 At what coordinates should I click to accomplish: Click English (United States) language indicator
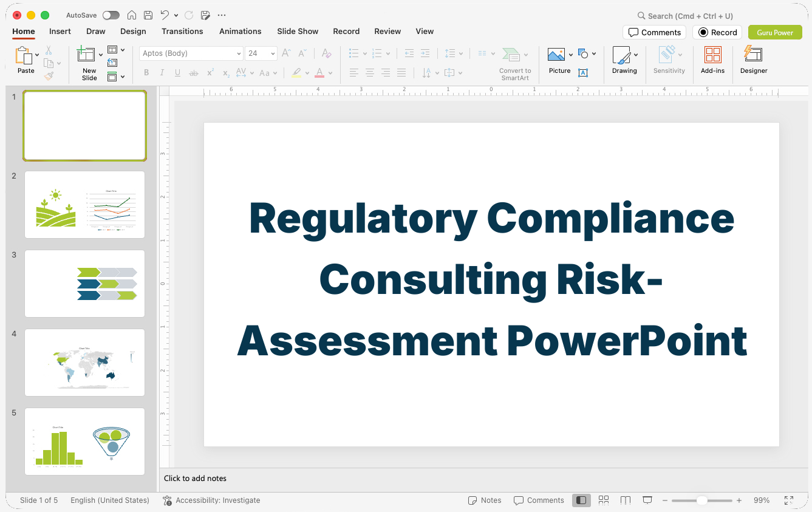(x=110, y=500)
